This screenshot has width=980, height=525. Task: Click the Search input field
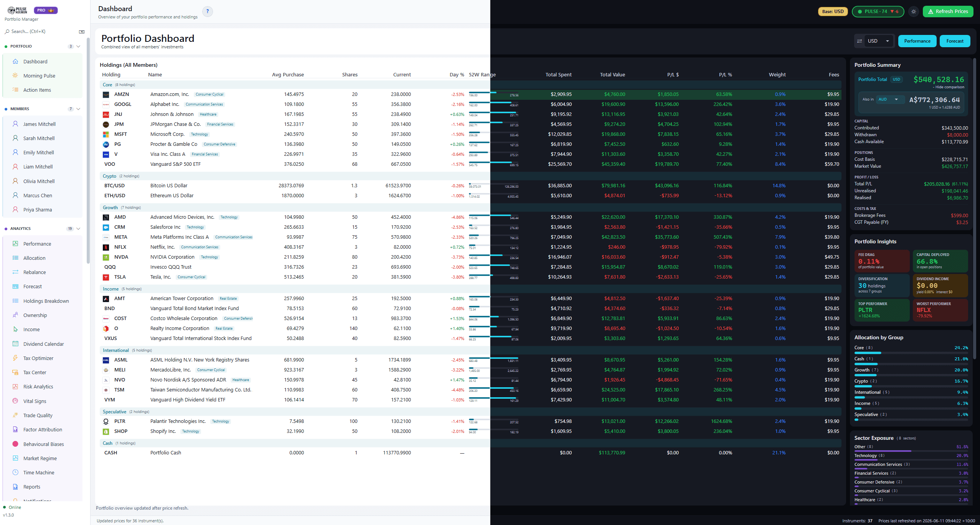pos(40,31)
